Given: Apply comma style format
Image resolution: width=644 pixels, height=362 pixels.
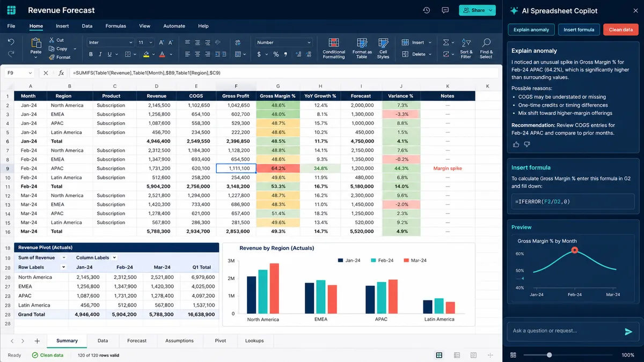Looking at the screenshot, I should (x=285, y=54).
